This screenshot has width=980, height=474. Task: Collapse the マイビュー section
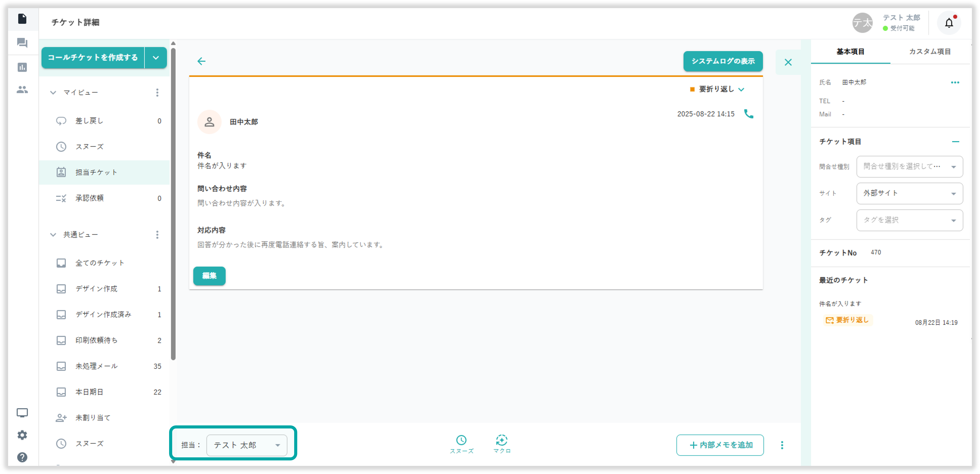[53, 93]
